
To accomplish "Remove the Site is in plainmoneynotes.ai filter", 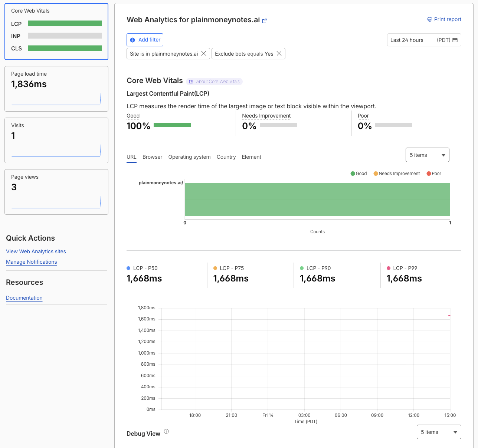I will [x=204, y=53].
